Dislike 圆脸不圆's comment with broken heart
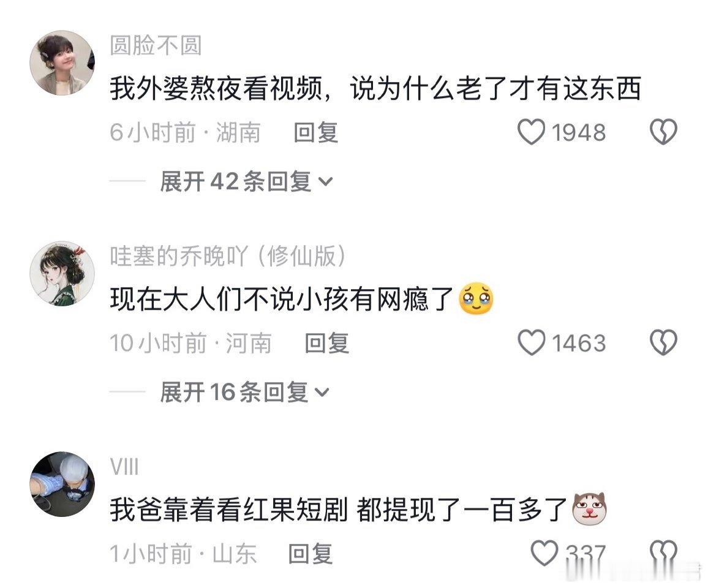This screenshot has height=588, width=708. [x=663, y=132]
